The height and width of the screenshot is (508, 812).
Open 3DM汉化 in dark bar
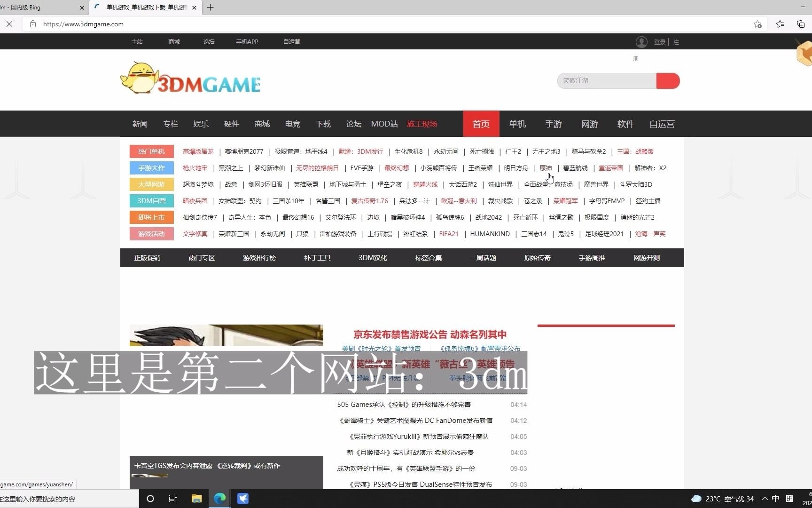(x=373, y=258)
